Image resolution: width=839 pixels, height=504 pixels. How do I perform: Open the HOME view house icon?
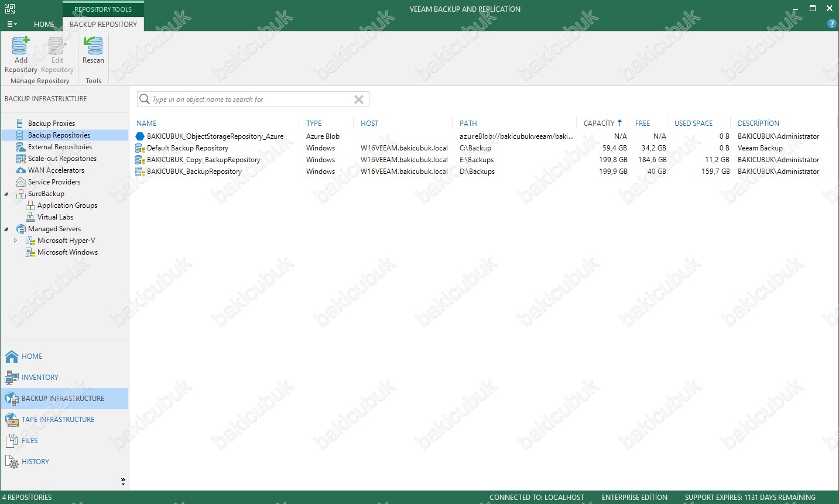pyautogui.click(x=12, y=356)
